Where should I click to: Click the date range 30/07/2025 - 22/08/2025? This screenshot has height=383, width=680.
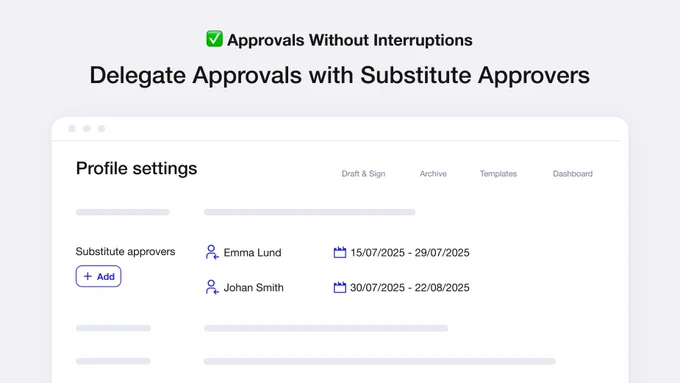click(x=410, y=288)
